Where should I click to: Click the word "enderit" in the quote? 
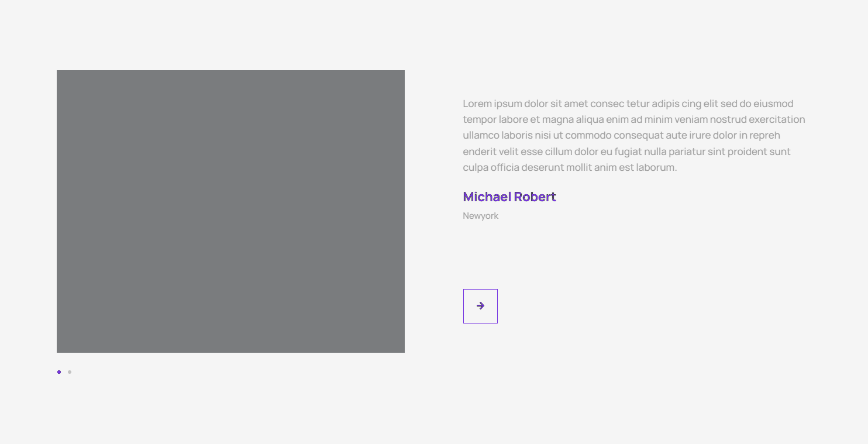click(480, 152)
